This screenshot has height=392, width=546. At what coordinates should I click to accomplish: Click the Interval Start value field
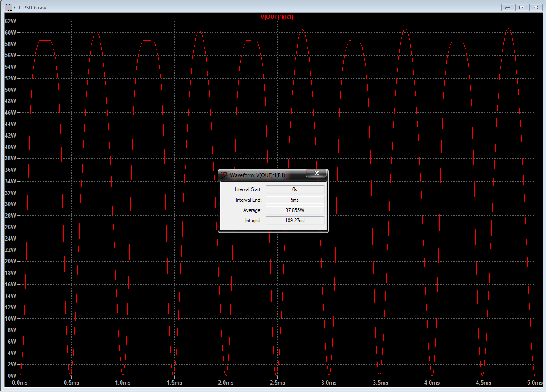295,189
